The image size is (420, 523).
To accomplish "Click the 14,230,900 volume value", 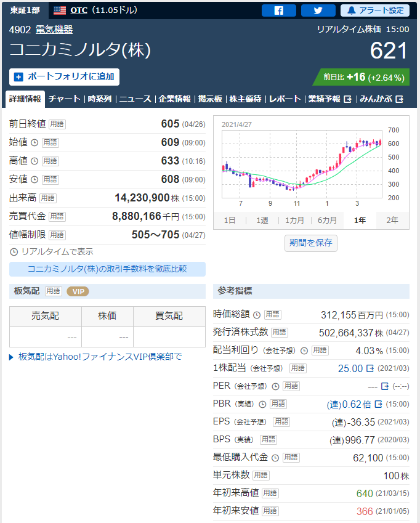I will tap(142, 198).
